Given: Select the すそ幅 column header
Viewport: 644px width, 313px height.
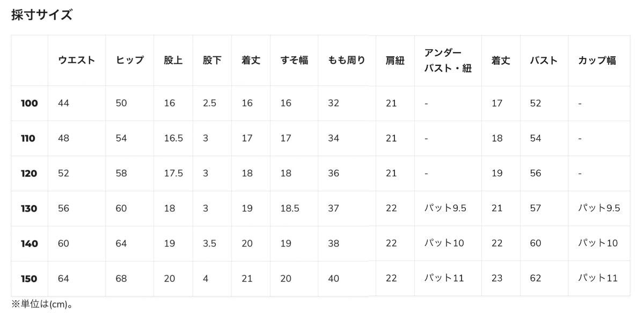Looking at the screenshot, I should pyautogui.click(x=294, y=61).
